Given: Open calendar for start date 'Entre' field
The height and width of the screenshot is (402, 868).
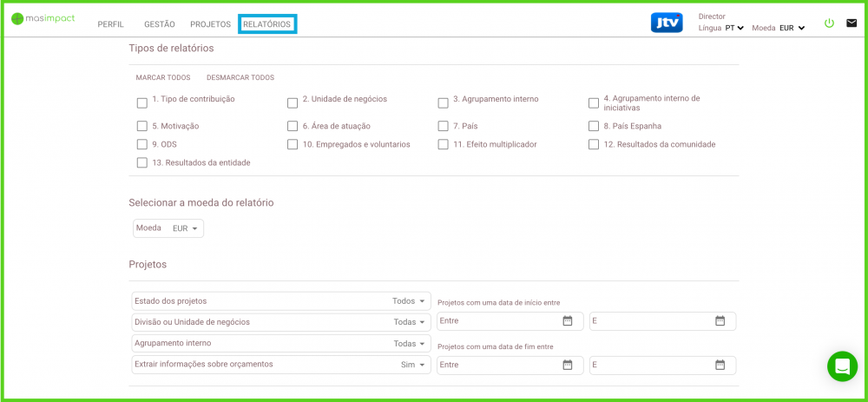Looking at the screenshot, I should click(568, 321).
